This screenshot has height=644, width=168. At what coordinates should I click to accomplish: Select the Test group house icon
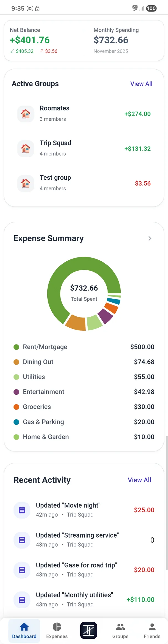[25, 183]
